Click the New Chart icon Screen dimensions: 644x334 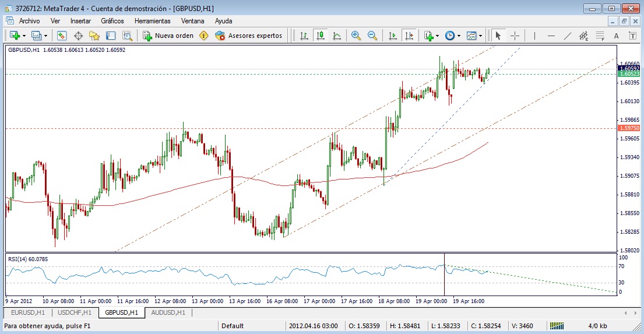pyautogui.click(x=15, y=36)
